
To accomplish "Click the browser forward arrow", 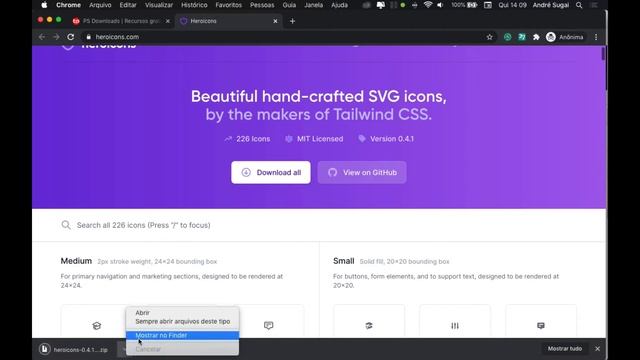I will tap(56, 37).
